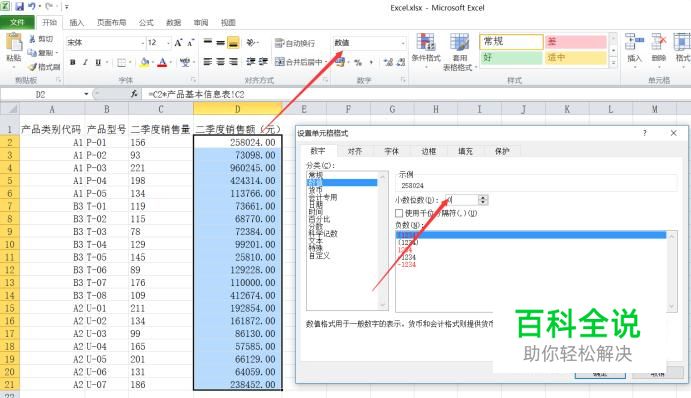Click the dialog help question mark

click(645, 133)
